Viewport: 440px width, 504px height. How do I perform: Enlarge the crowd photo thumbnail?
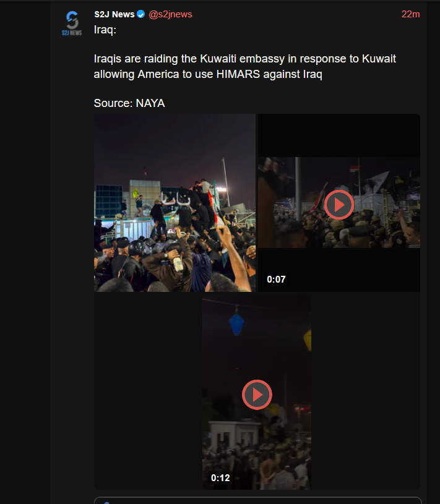click(x=175, y=203)
